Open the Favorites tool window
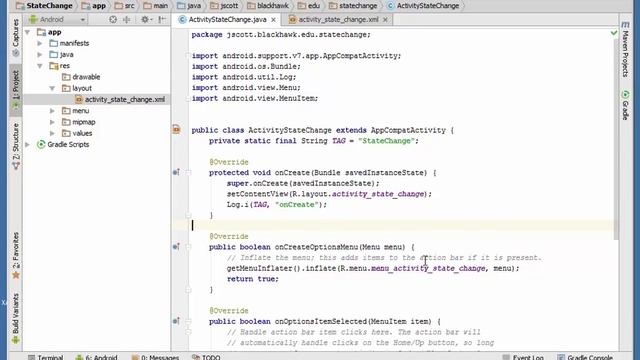 16,255
